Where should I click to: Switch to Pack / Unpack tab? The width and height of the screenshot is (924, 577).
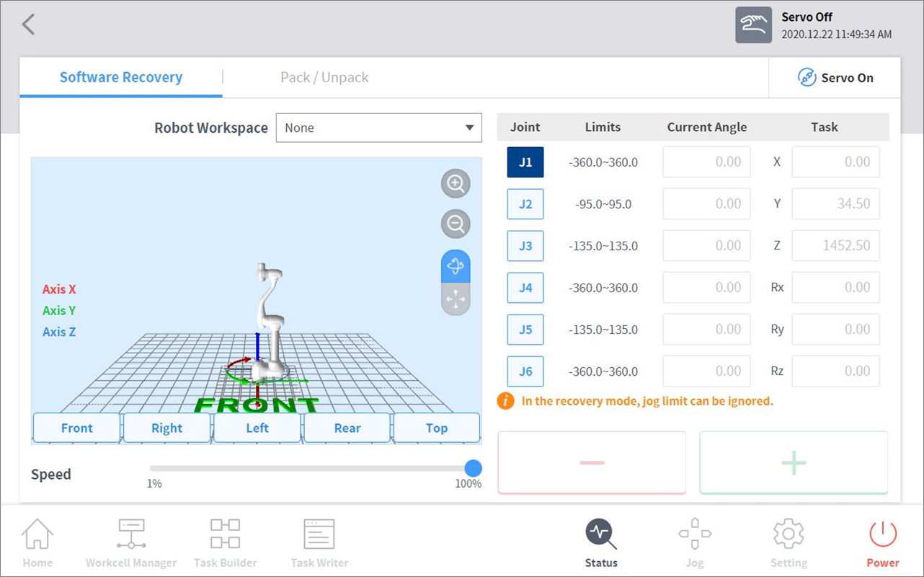[x=324, y=78]
